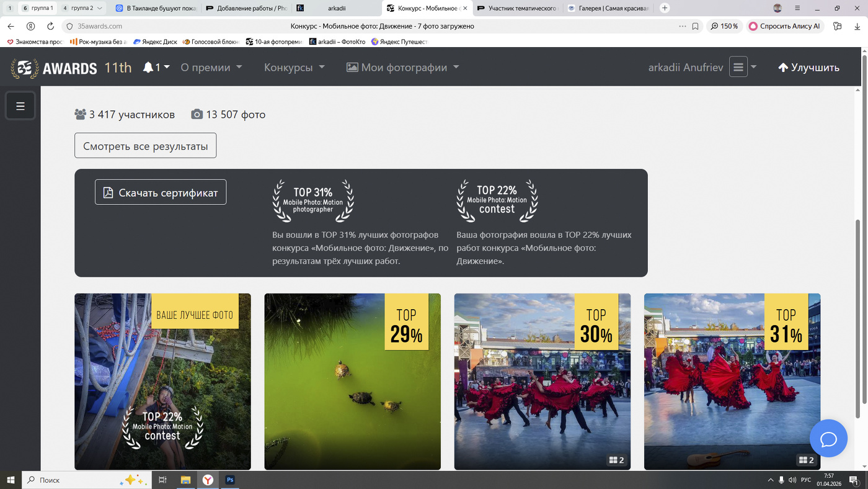Click the 35AWARDS logo icon
This screenshot has height=489, width=868.
point(25,68)
